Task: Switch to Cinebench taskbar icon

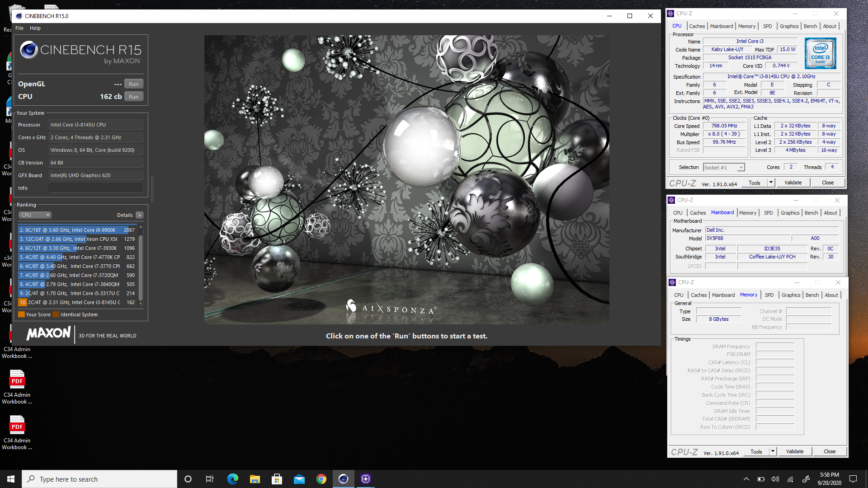Action: click(x=343, y=479)
